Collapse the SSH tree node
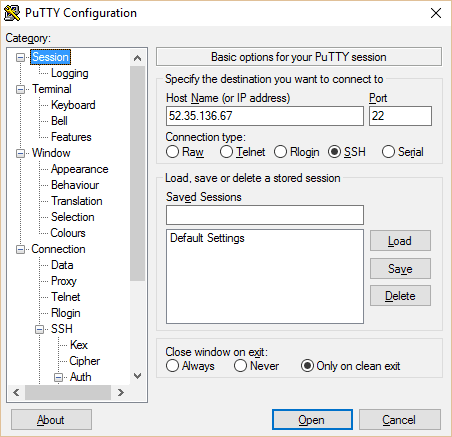452x437 pixels. (39, 329)
